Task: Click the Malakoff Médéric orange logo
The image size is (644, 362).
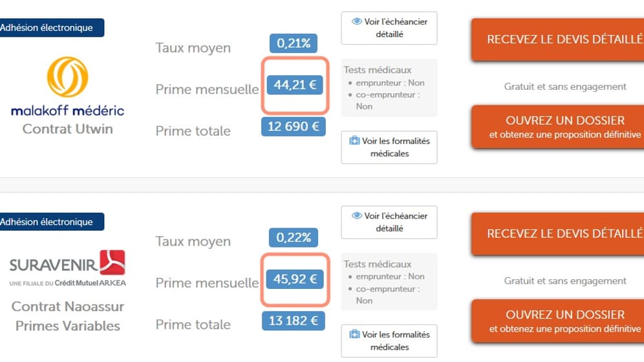Action: [x=67, y=77]
